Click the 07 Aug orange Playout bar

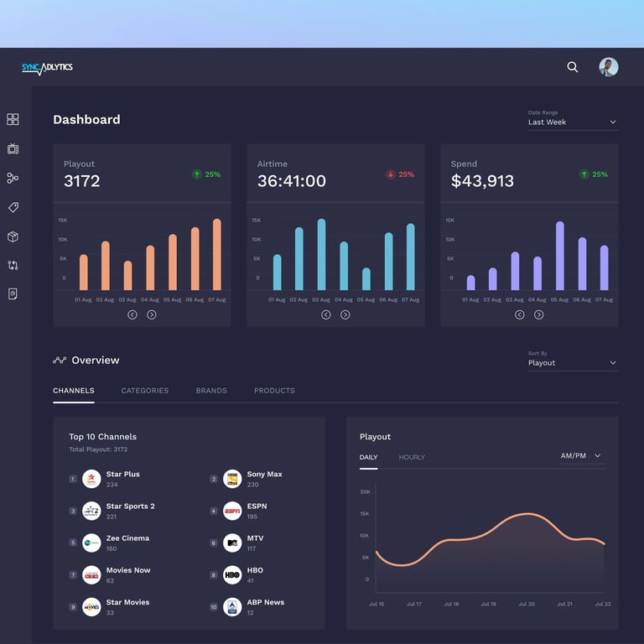pos(217,254)
